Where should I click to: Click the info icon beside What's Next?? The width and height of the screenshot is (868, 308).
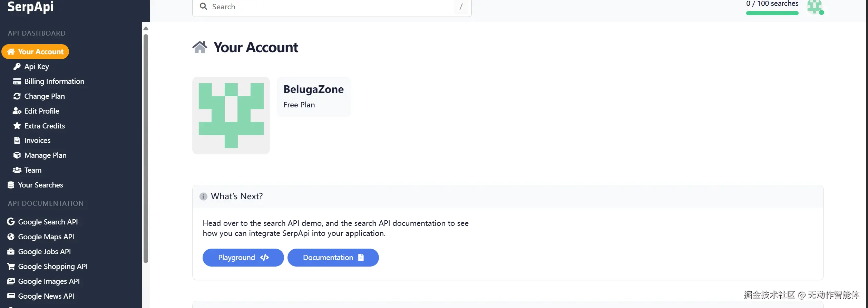coord(203,196)
